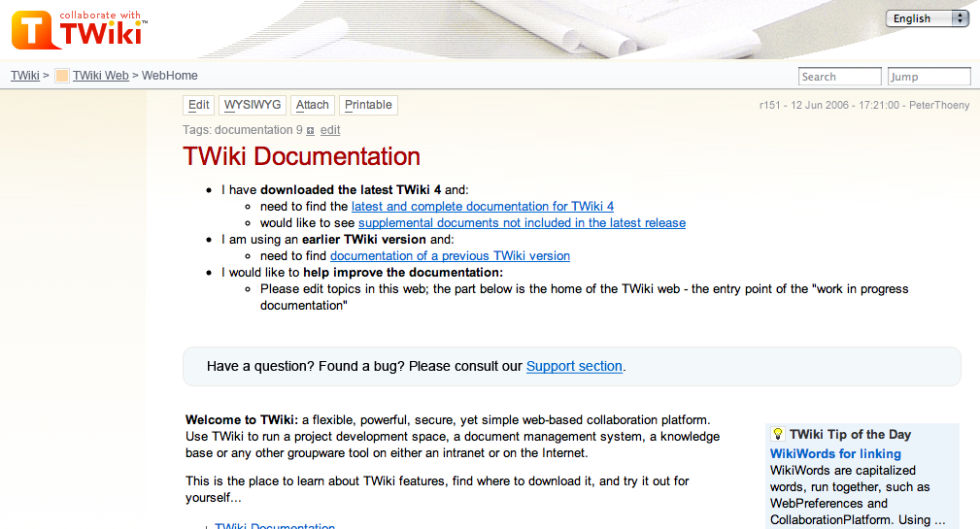Open the WikiWords for linking tip
The image size is (980, 529).
835,453
